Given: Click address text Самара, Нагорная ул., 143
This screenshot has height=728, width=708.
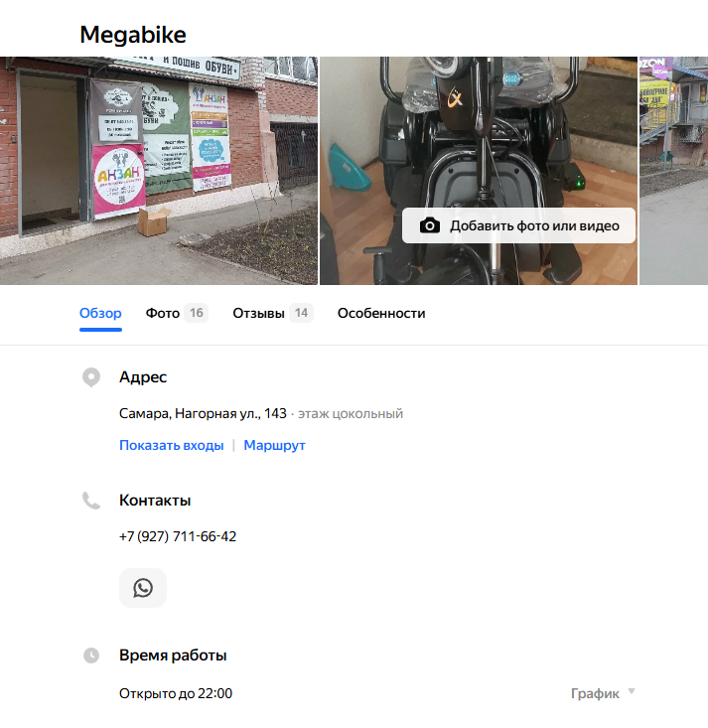Looking at the screenshot, I should [203, 413].
